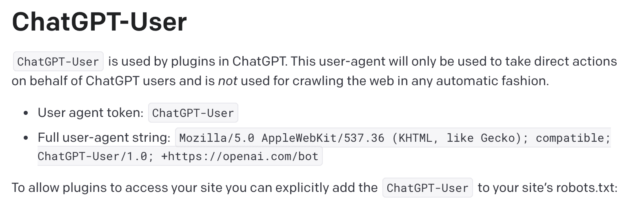Click "Mozilla/5.0" in the user-agent string

[x=217, y=138]
